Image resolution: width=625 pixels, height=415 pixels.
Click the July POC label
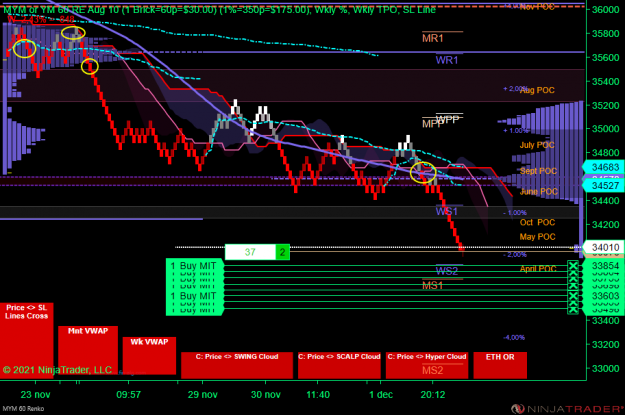click(537, 145)
